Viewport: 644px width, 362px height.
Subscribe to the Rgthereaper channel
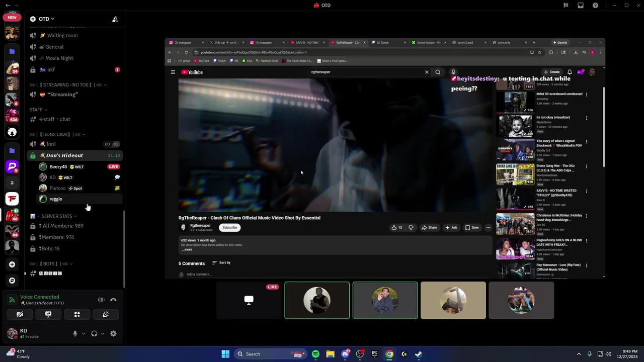pyautogui.click(x=229, y=227)
